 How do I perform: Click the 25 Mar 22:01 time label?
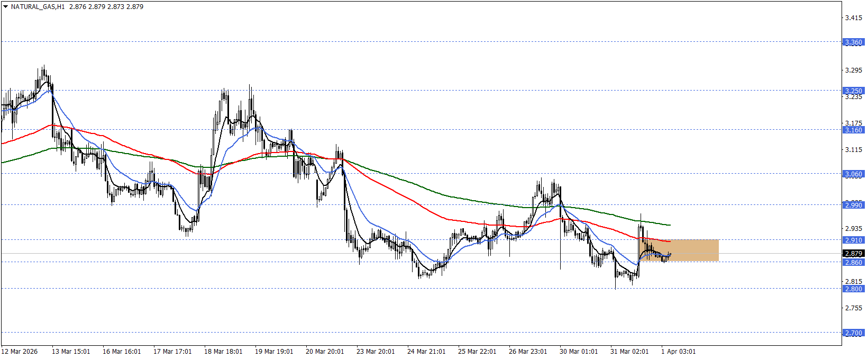pos(477,352)
